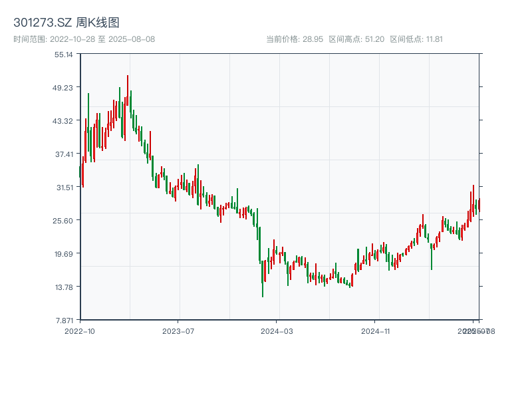
Task: Click the period low label 区间低点: 11.81
Action: click(x=416, y=39)
